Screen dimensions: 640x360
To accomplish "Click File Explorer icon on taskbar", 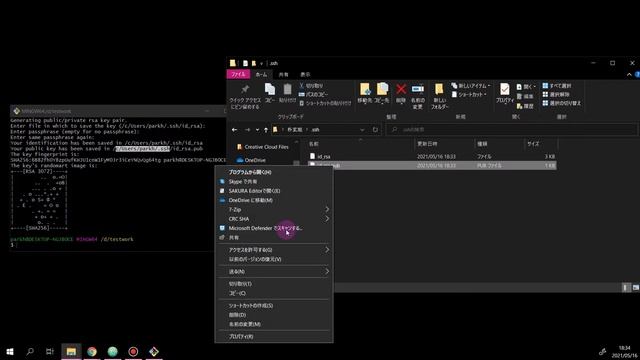I will tap(71, 351).
